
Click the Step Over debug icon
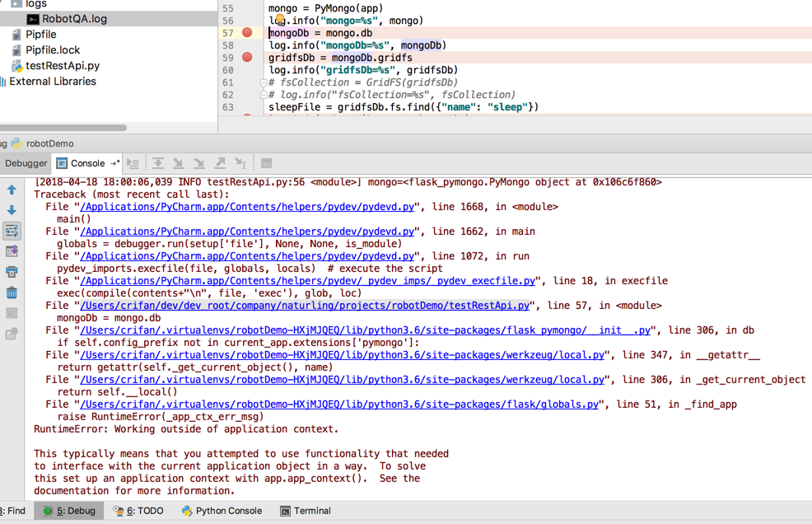pos(158,164)
